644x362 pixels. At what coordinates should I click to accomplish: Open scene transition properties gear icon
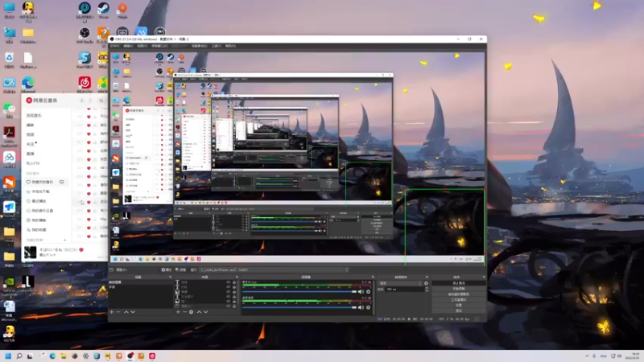click(x=427, y=283)
